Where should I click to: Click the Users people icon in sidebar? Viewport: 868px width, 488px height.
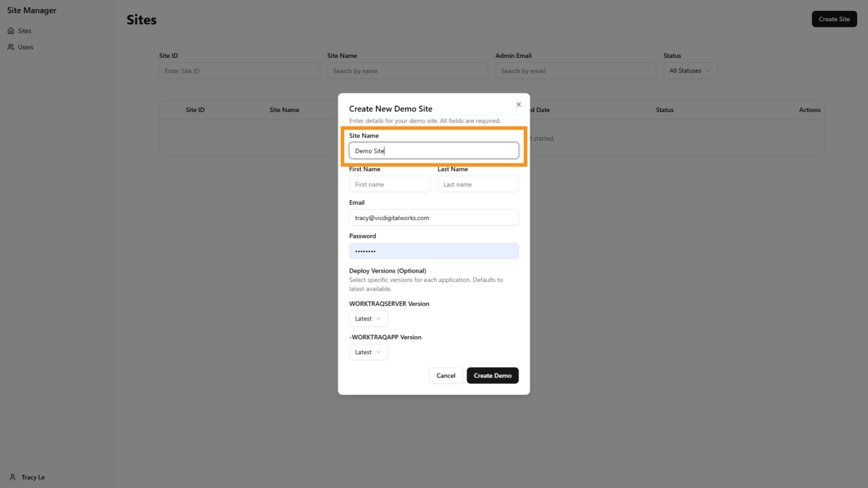point(11,47)
